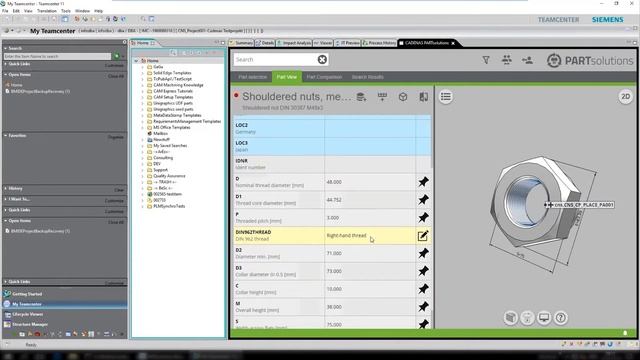Open the File menu
The width and height of the screenshot is (640, 360).
[x=5, y=11]
